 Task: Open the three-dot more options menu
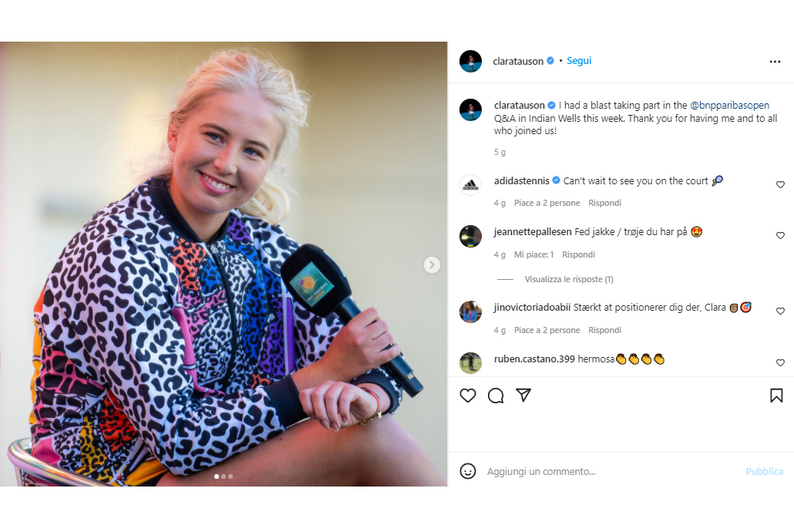775,62
